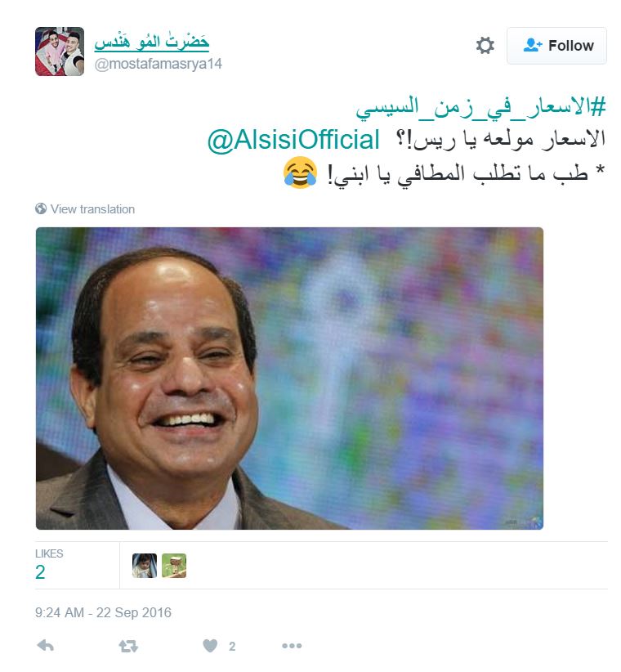Open the gear settings dropdown
Image resolution: width=621 pixels, height=672 pixels.
(485, 46)
